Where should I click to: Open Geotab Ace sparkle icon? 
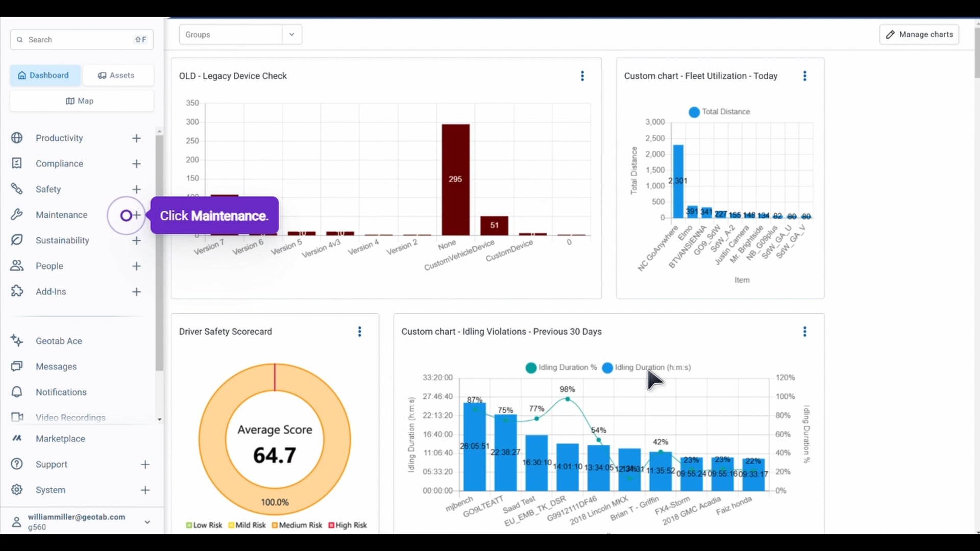pyautogui.click(x=17, y=341)
